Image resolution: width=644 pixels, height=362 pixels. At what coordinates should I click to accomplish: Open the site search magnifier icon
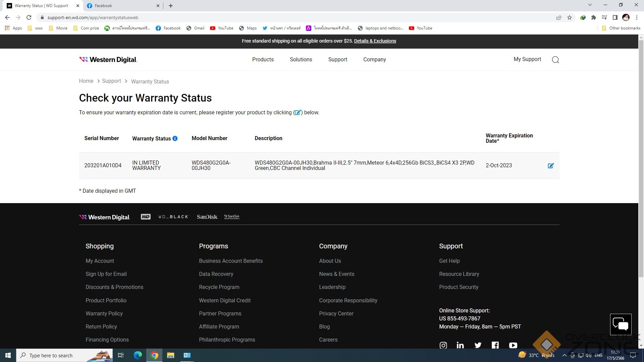[555, 60]
